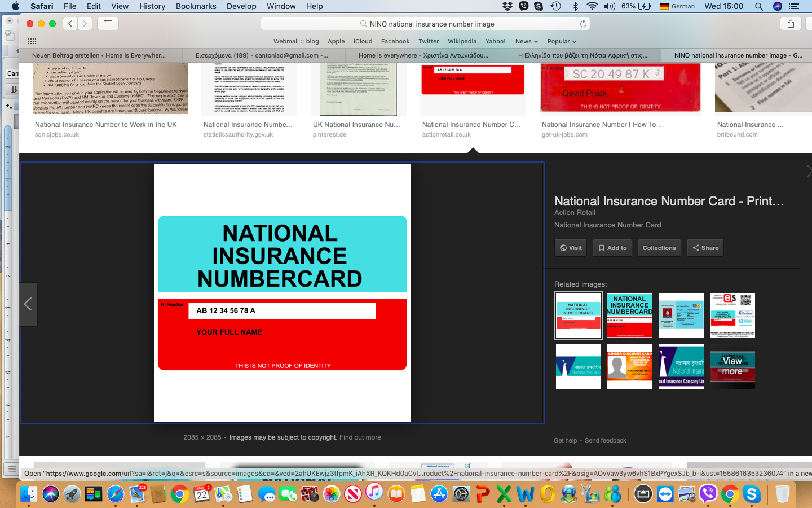
Task: Open Wikipedia favorites link
Action: coord(462,41)
